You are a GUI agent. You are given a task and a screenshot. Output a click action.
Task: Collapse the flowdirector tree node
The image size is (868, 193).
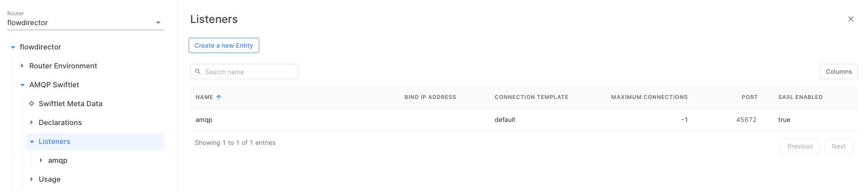13,47
